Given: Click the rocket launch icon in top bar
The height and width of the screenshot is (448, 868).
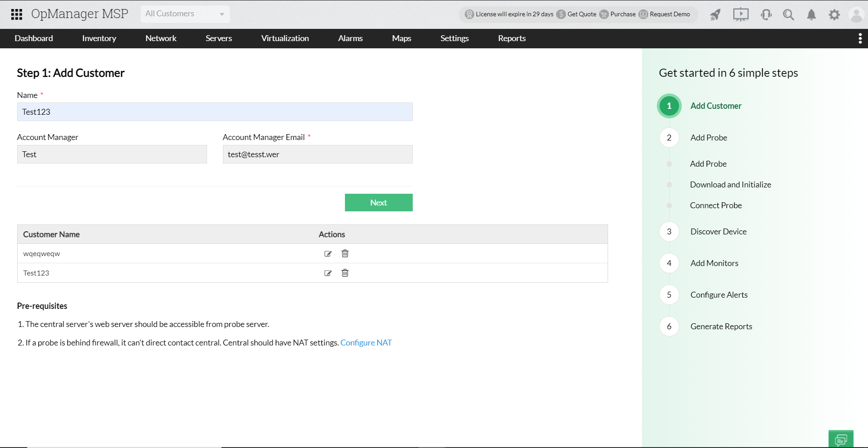Looking at the screenshot, I should click(715, 14).
